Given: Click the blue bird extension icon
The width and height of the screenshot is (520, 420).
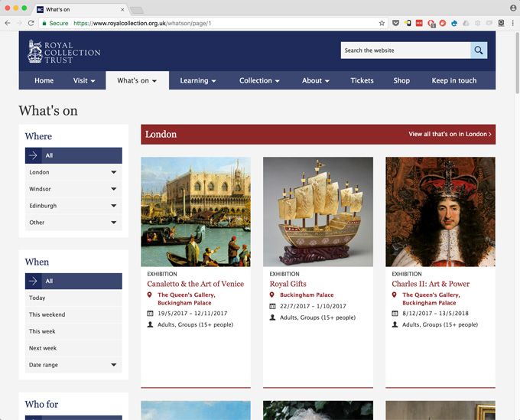Looking at the screenshot, I should [x=454, y=23].
